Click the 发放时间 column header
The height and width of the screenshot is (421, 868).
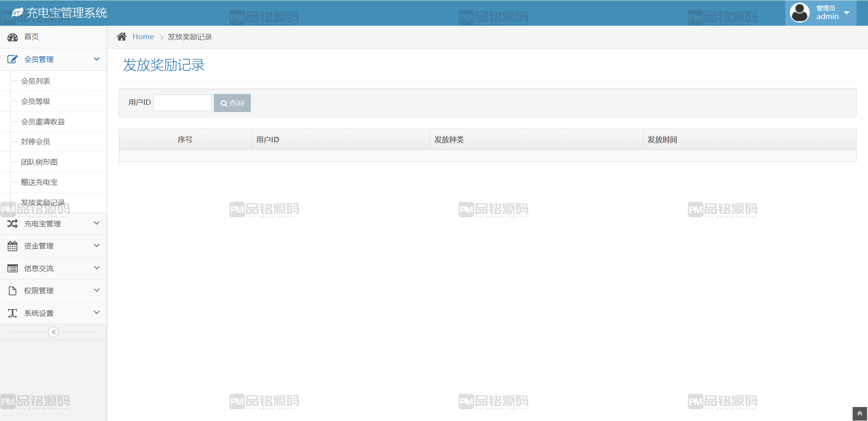pyautogui.click(x=750, y=140)
